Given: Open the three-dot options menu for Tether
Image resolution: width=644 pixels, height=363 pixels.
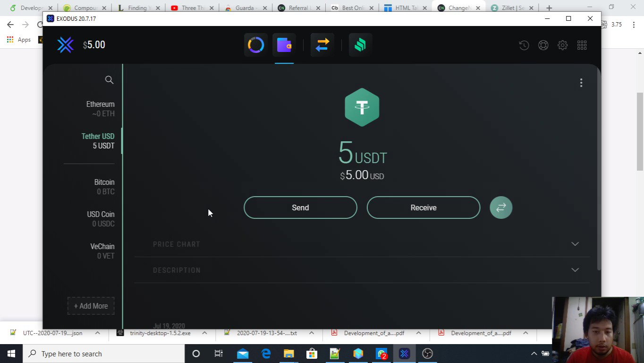Looking at the screenshot, I should [581, 83].
